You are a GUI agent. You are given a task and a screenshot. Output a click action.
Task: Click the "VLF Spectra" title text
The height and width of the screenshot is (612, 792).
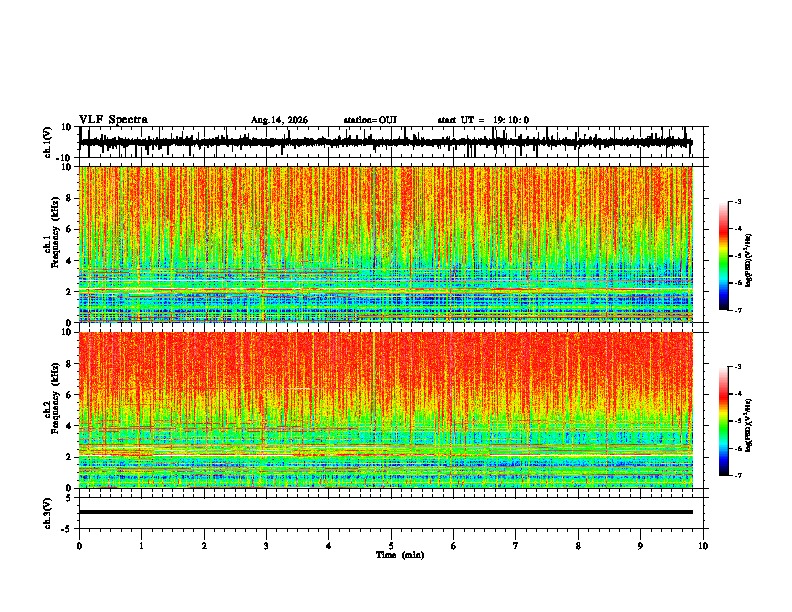tap(113, 120)
